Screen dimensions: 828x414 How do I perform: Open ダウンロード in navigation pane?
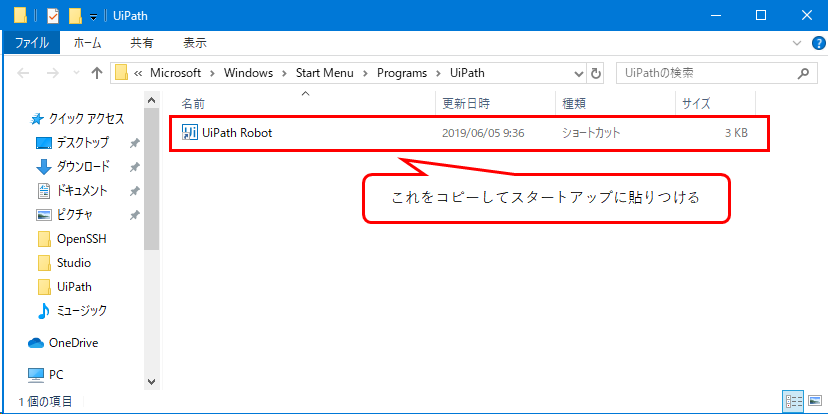(x=83, y=167)
